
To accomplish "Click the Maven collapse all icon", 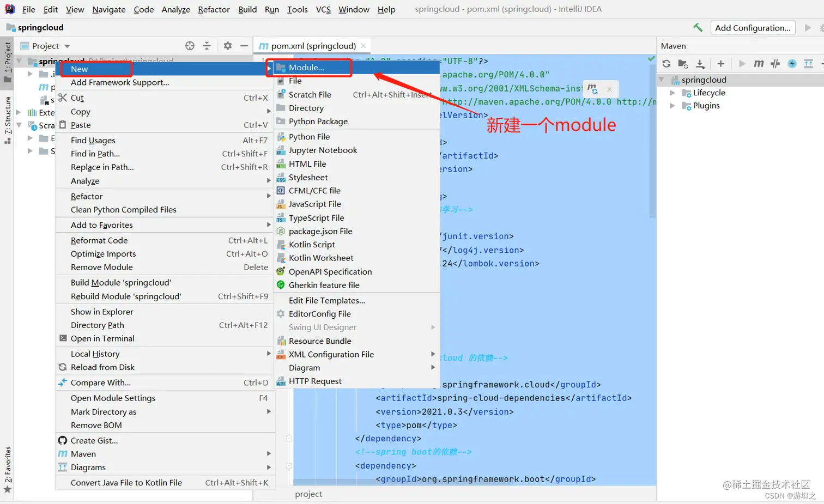I will point(809,64).
